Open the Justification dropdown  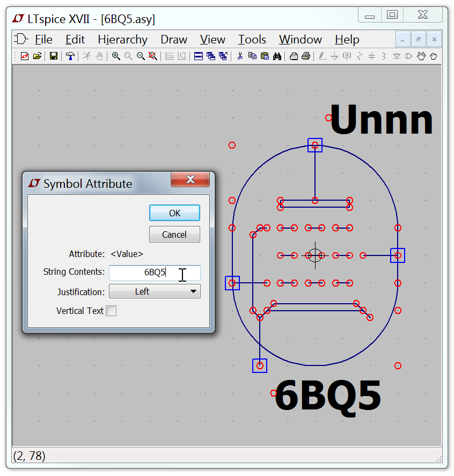click(x=155, y=291)
